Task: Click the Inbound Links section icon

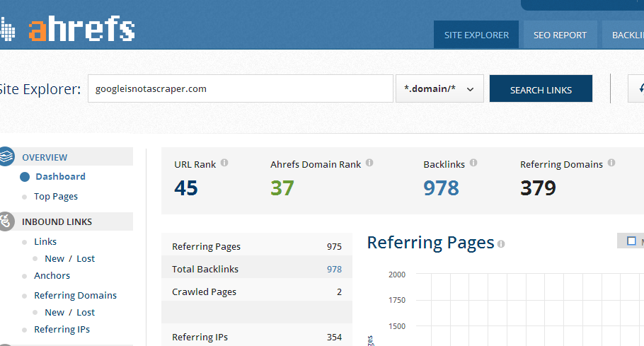Action: pos(6,221)
